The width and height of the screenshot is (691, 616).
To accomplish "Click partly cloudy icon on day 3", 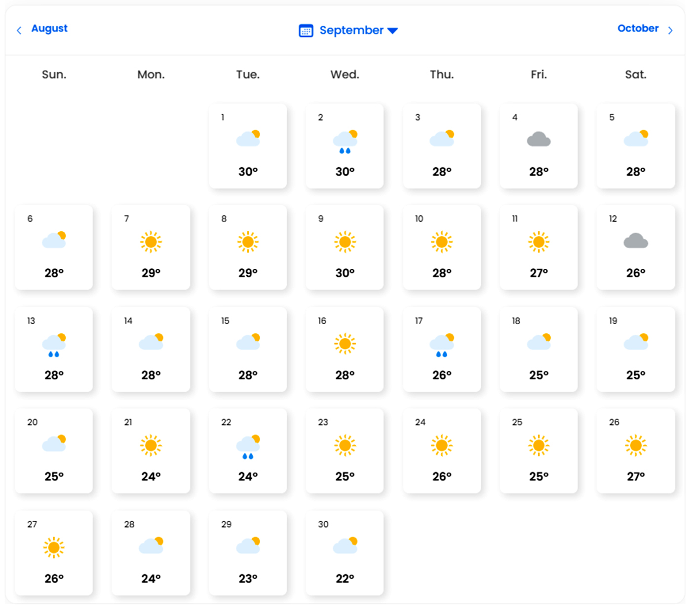I will tap(442, 139).
